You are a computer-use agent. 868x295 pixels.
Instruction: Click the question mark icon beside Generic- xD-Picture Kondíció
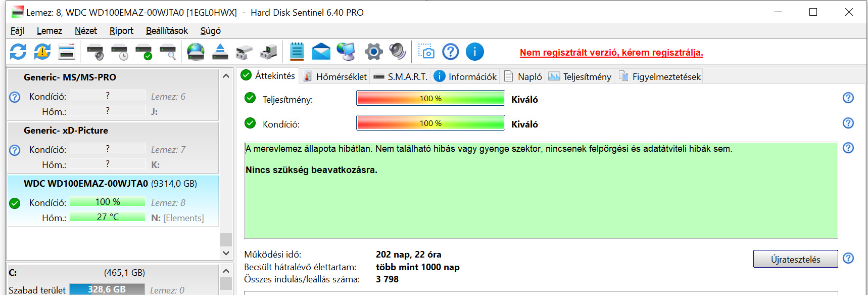15,150
